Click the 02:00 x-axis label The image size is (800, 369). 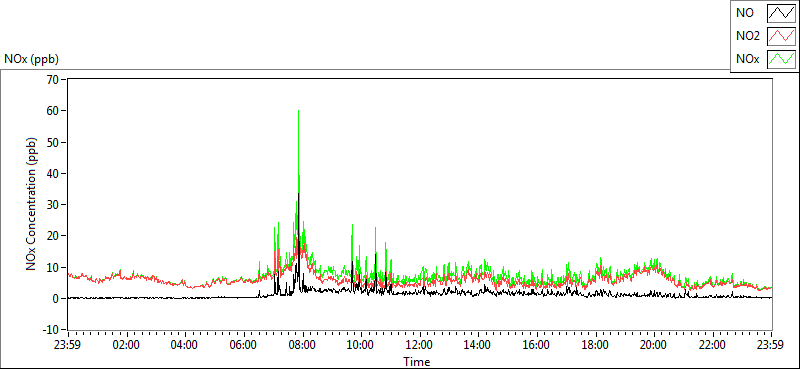click(x=126, y=344)
